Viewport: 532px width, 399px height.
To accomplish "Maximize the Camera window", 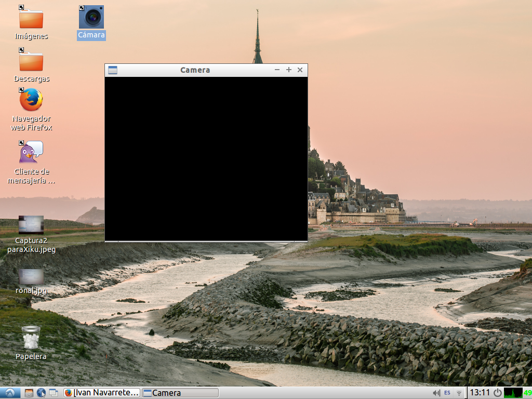I will (x=289, y=70).
